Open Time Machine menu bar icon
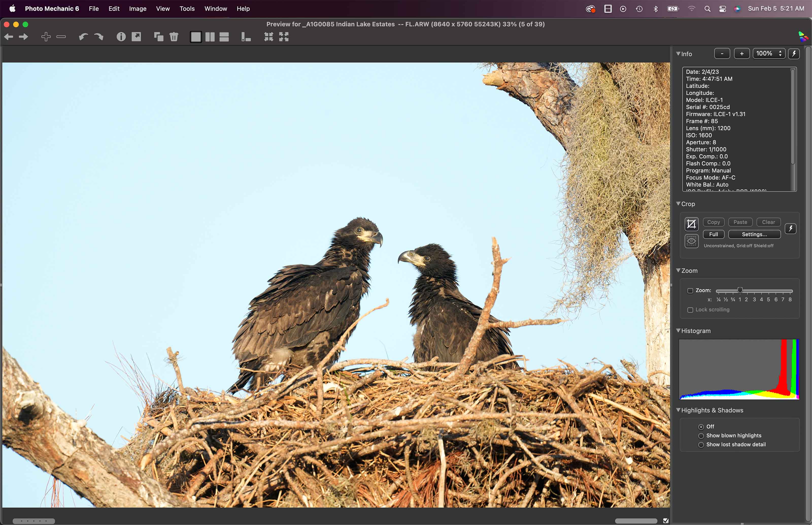The width and height of the screenshot is (812, 525). tap(639, 9)
